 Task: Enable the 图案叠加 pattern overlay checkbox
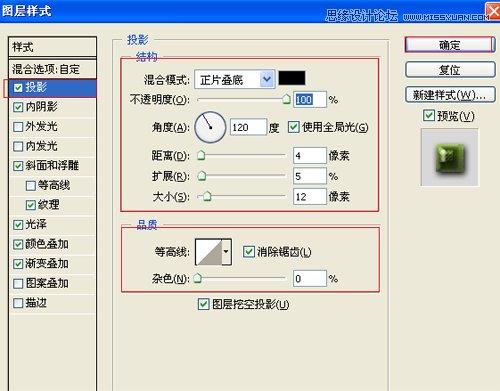click(18, 284)
